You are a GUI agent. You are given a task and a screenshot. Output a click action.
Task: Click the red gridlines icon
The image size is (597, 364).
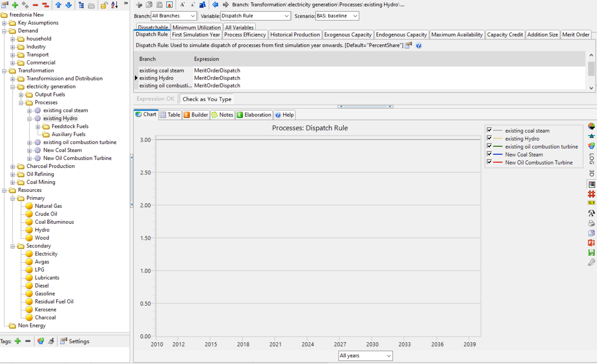(591, 194)
